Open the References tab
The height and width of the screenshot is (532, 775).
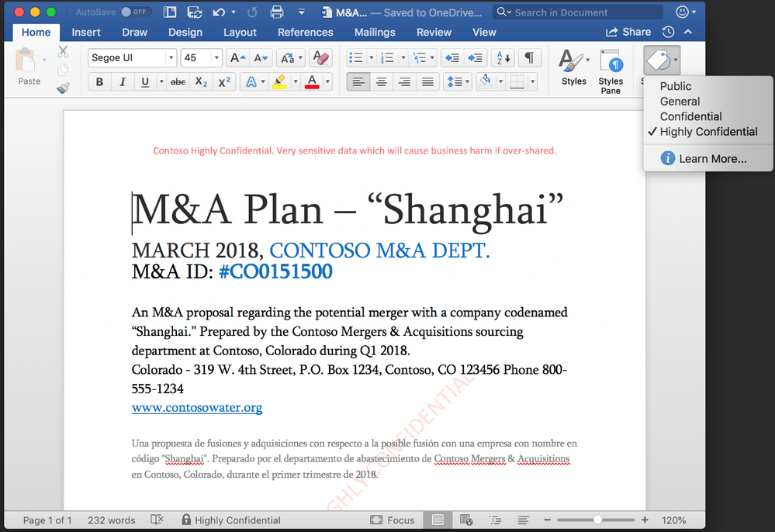coord(306,32)
